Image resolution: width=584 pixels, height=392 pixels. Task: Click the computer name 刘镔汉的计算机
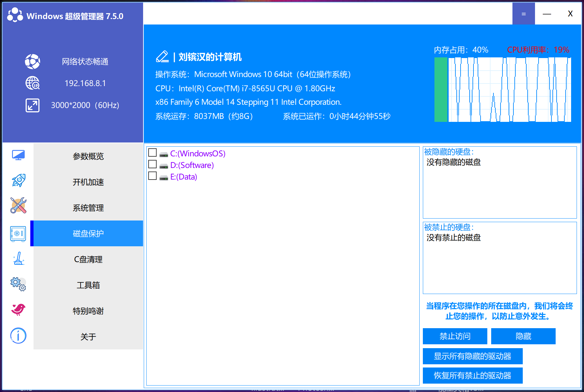pyautogui.click(x=210, y=57)
